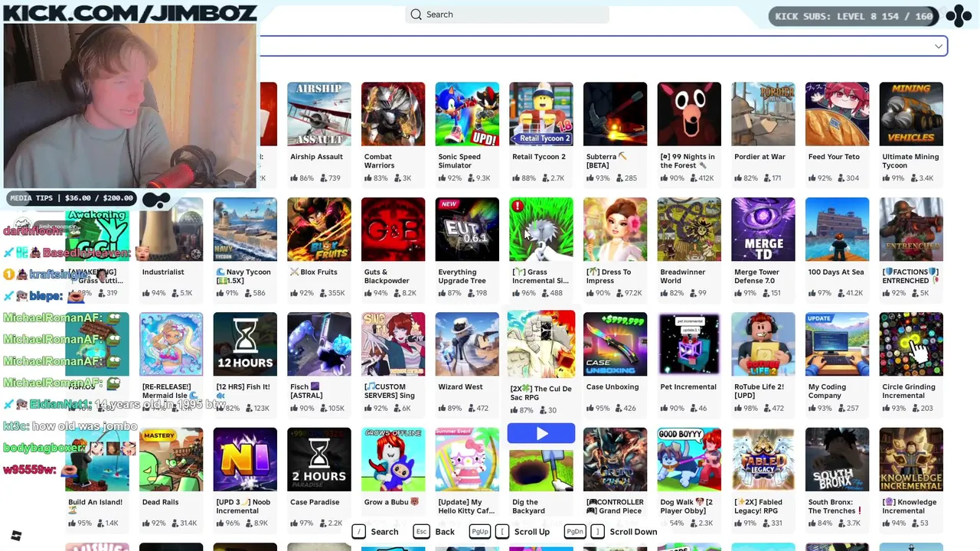Screen dimensions: 980x551
Task: Hit the blue play button above Dig the Backyard
Action: [x=541, y=434]
